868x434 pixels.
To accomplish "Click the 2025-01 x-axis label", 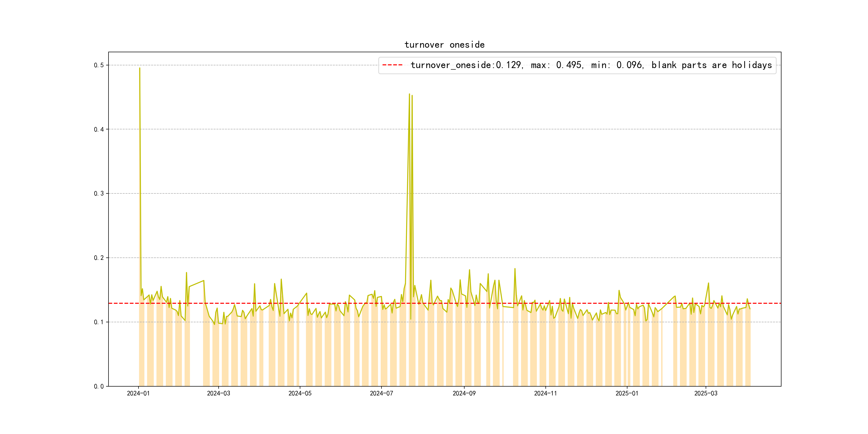I will (x=627, y=393).
